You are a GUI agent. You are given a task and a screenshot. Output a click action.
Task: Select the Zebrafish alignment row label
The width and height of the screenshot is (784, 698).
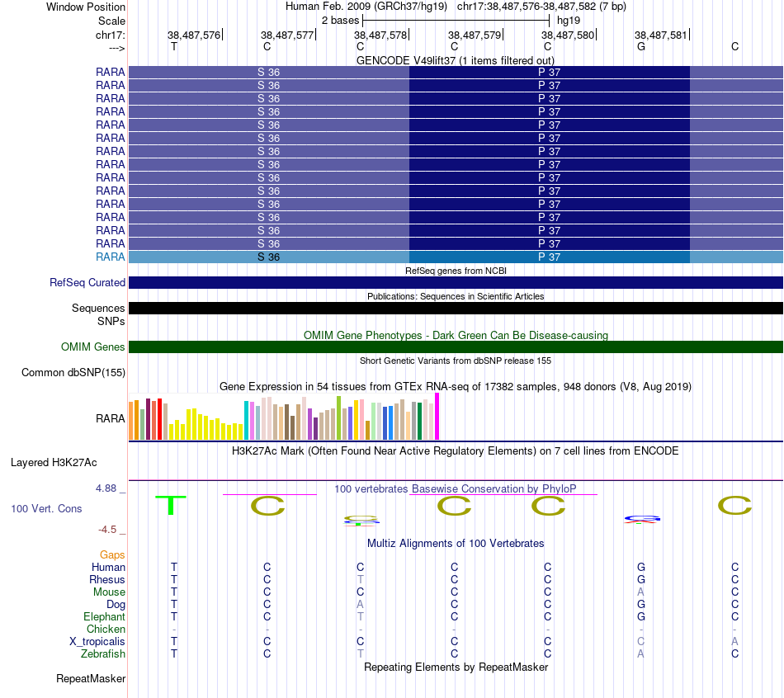click(103, 653)
